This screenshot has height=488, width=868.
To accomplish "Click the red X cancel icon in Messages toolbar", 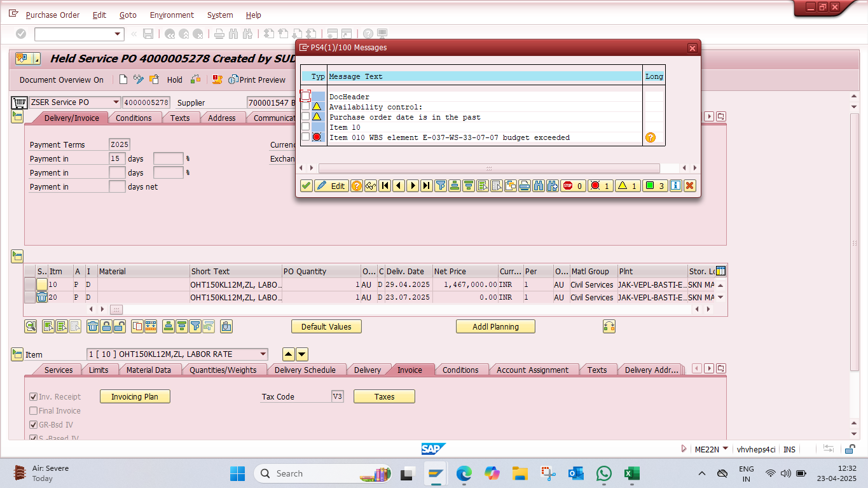I will pos(689,186).
